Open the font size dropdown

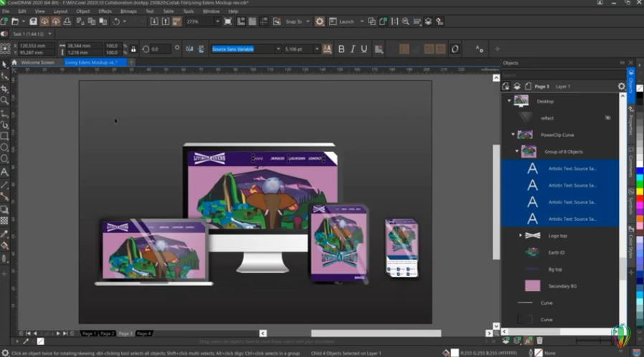[x=317, y=49]
